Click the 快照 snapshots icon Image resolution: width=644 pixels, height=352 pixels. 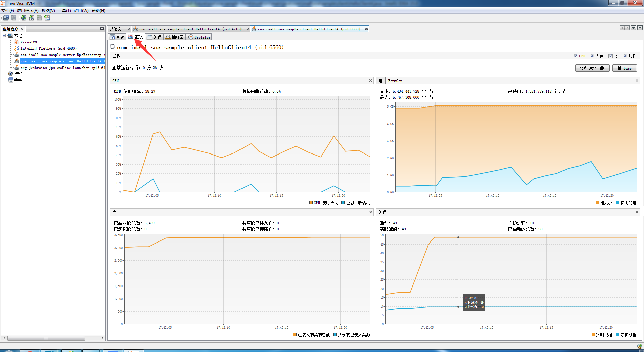click(x=10, y=80)
